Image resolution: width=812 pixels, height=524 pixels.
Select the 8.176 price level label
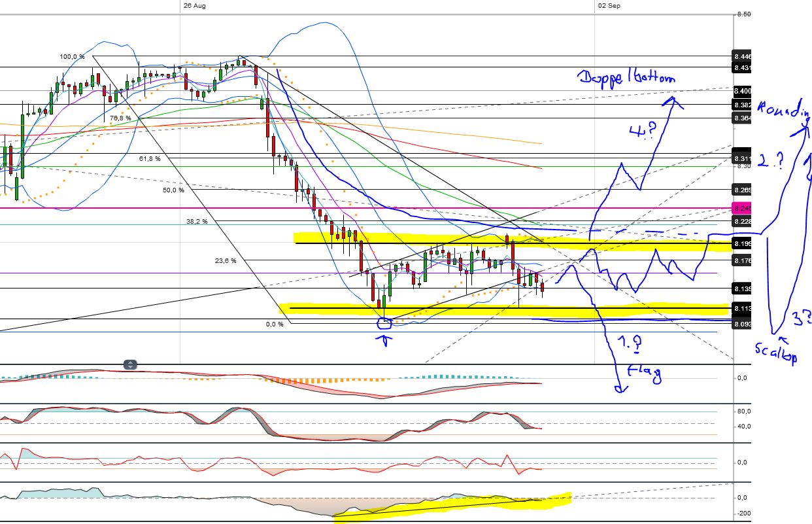click(741, 261)
